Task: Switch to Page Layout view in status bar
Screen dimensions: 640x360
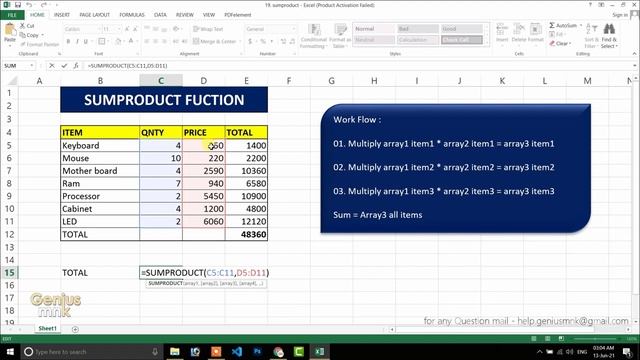Action: (547, 338)
